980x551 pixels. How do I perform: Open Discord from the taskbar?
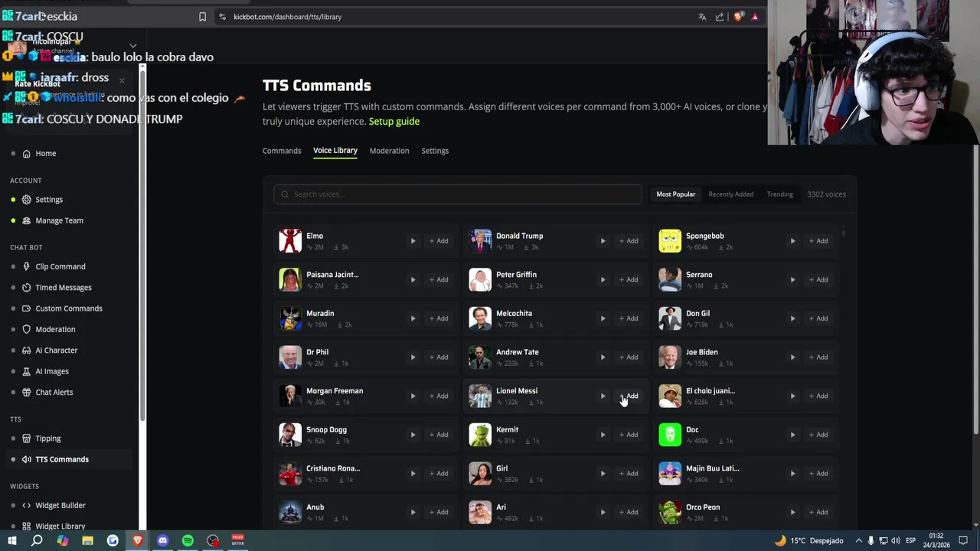[162, 541]
